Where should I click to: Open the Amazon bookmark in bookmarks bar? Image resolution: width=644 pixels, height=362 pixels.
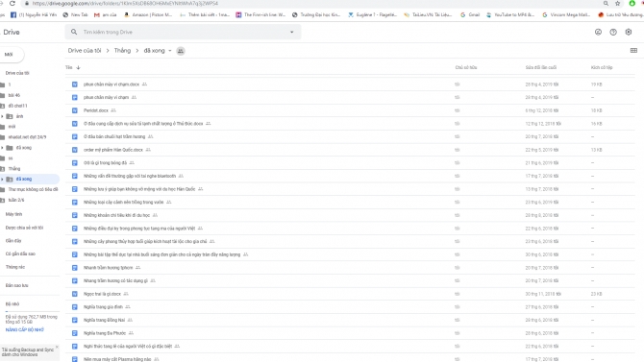pos(148,14)
